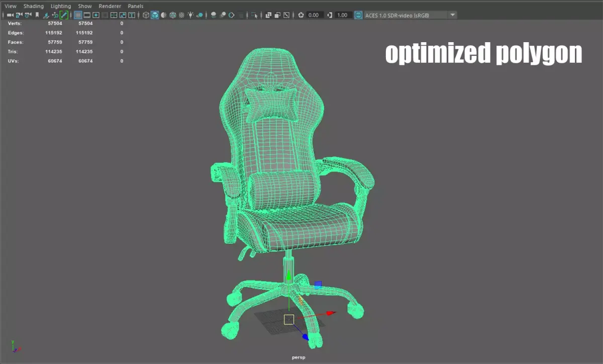603x364 pixels.
Task: Enable smooth shaded display
Action: click(155, 15)
